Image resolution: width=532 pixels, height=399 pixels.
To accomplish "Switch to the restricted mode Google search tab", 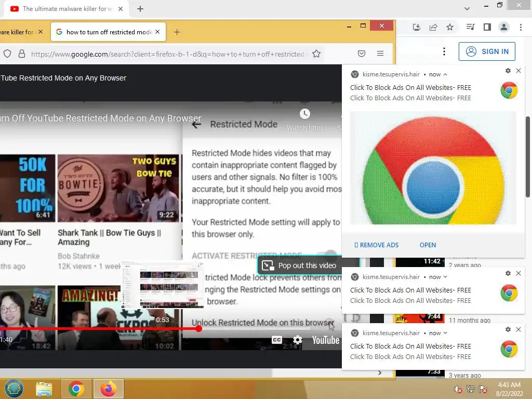I will tap(108, 32).
